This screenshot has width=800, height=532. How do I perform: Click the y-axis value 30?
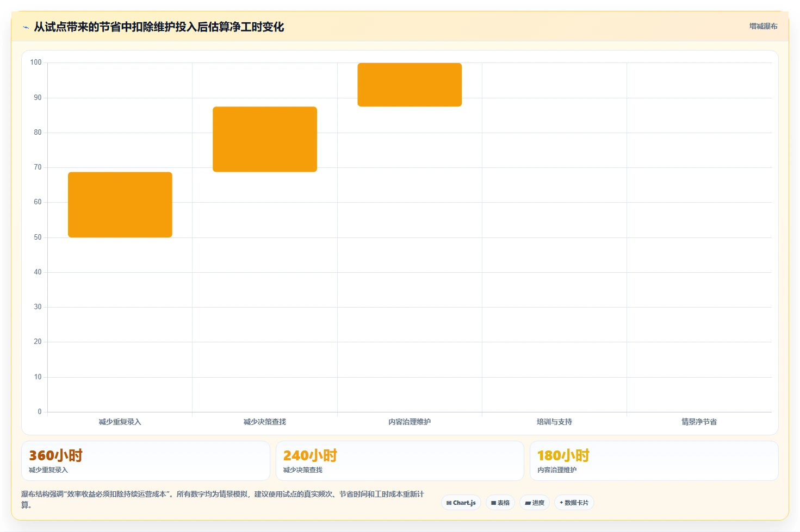[38, 307]
